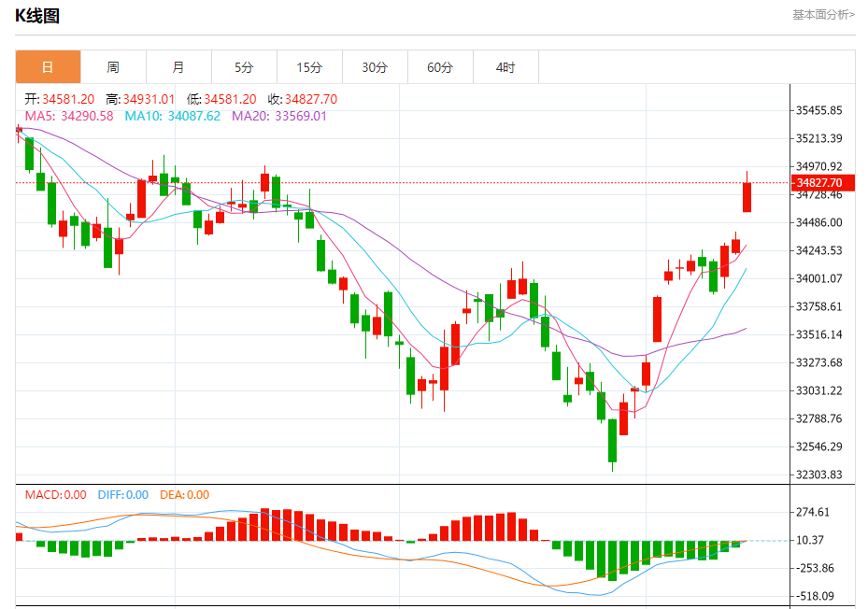The image size is (868, 609).
Task: Switch to the 月 monthly tab
Action: (178, 67)
